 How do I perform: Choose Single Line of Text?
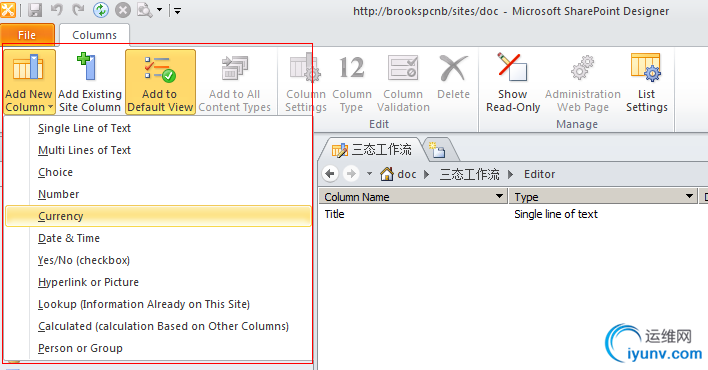click(x=158, y=128)
